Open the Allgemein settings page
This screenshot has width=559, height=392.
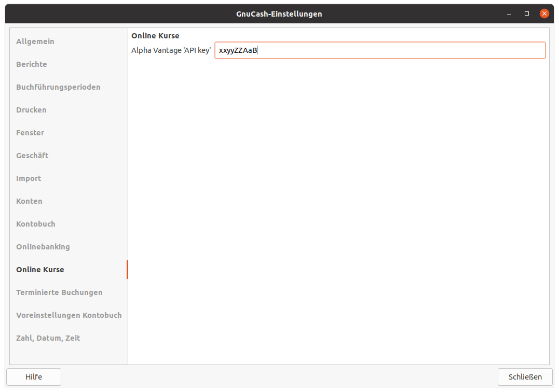point(35,41)
